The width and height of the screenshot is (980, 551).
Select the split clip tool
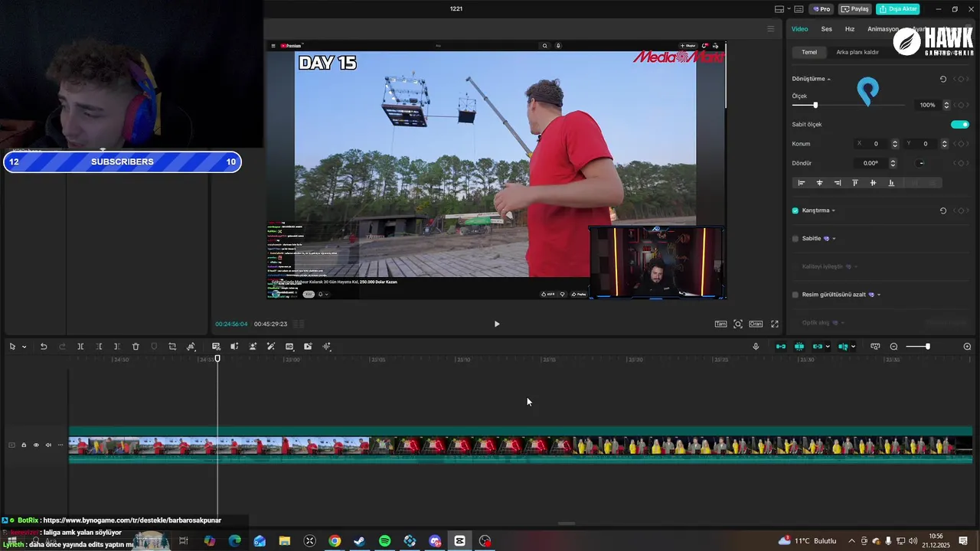[80, 347]
